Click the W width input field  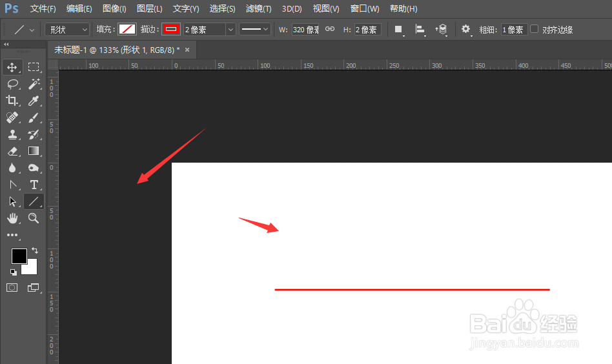(305, 30)
